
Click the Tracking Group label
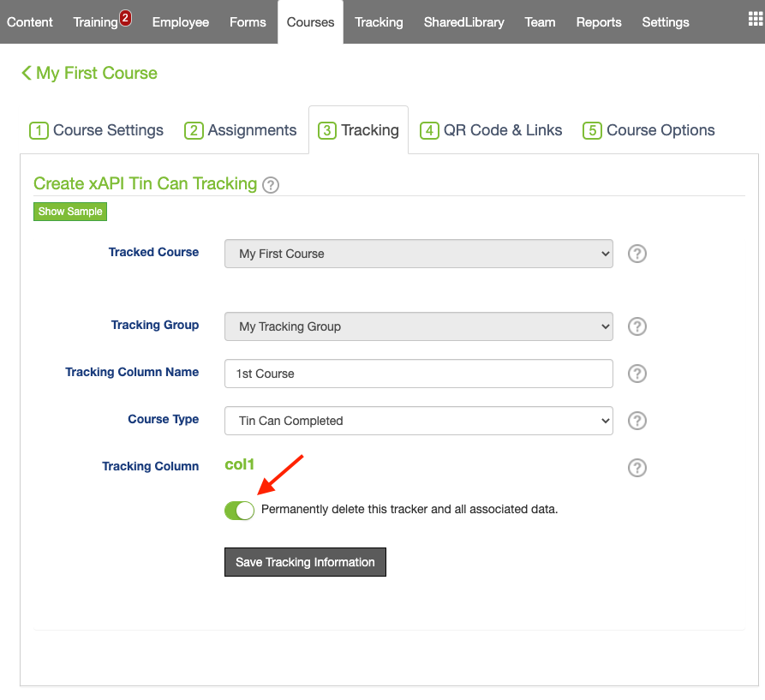(x=155, y=325)
